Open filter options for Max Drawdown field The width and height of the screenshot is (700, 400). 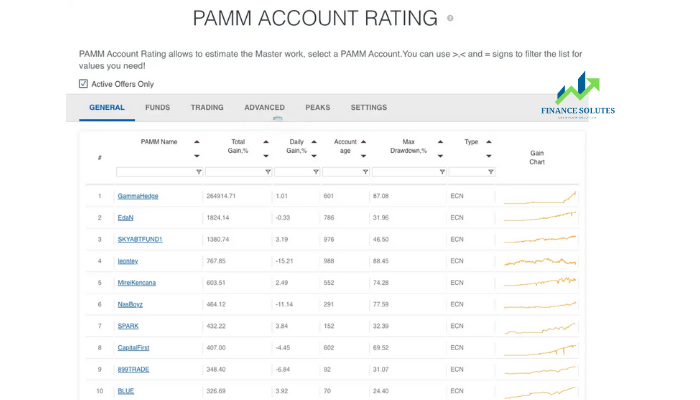pyautogui.click(x=442, y=172)
